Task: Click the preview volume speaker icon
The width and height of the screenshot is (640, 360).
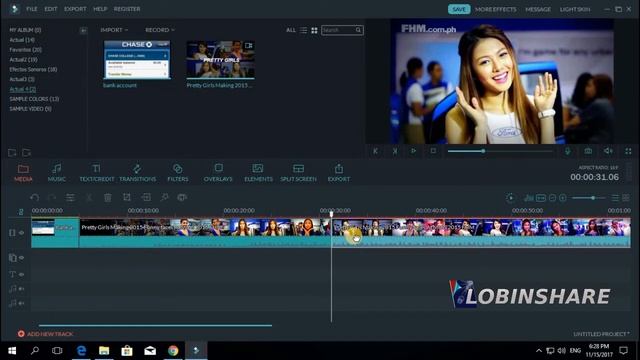Action: click(608, 151)
